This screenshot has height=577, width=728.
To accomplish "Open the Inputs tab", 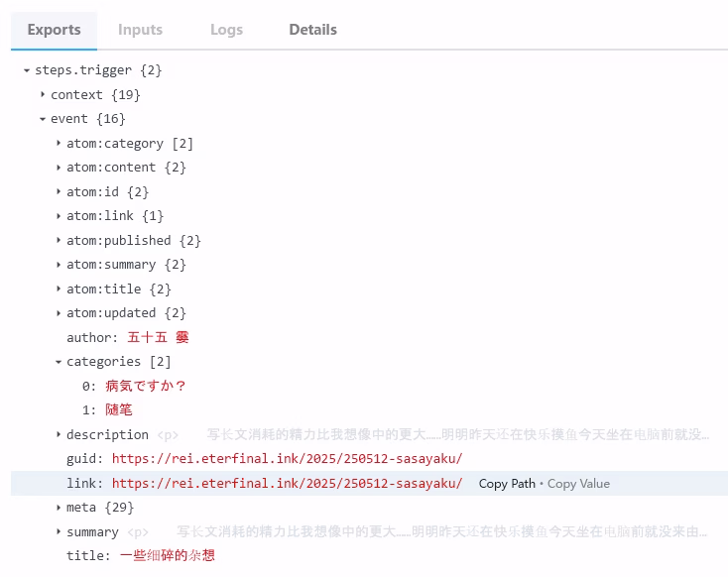I will [140, 30].
